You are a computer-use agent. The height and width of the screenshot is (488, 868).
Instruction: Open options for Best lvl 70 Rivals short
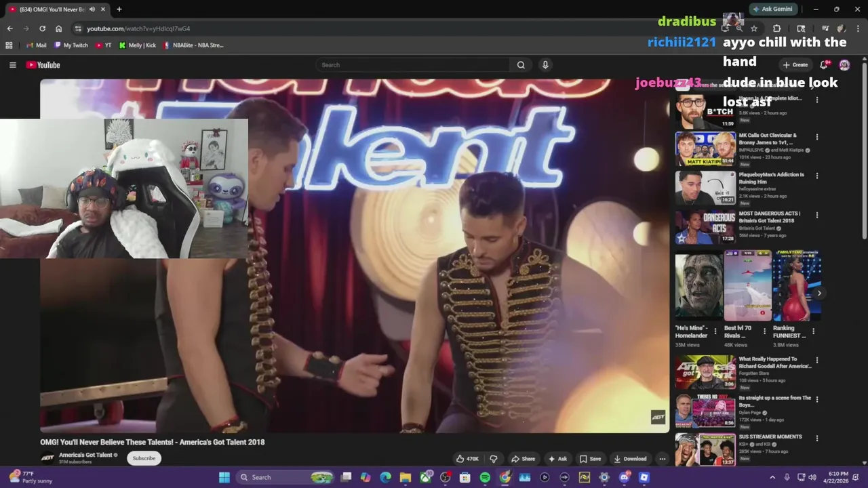[764, 331]
